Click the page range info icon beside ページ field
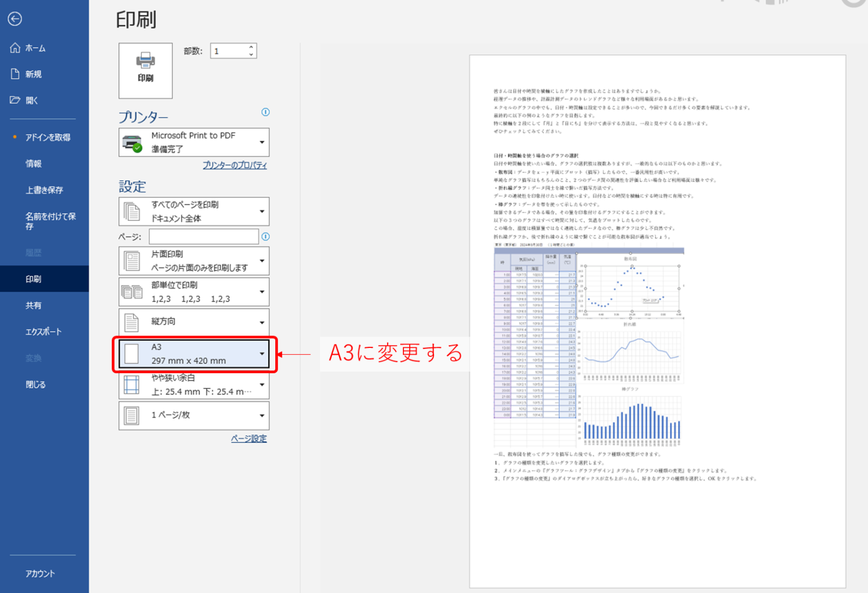Image resolution: width=868 pixels, height=593 pixels. tap(265, 237)
